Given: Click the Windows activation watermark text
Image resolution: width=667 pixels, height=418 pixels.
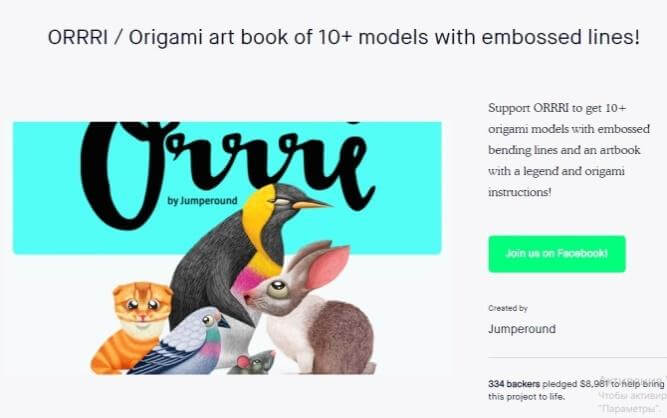Looking at the screenshot, I should [x=632, y=395].
